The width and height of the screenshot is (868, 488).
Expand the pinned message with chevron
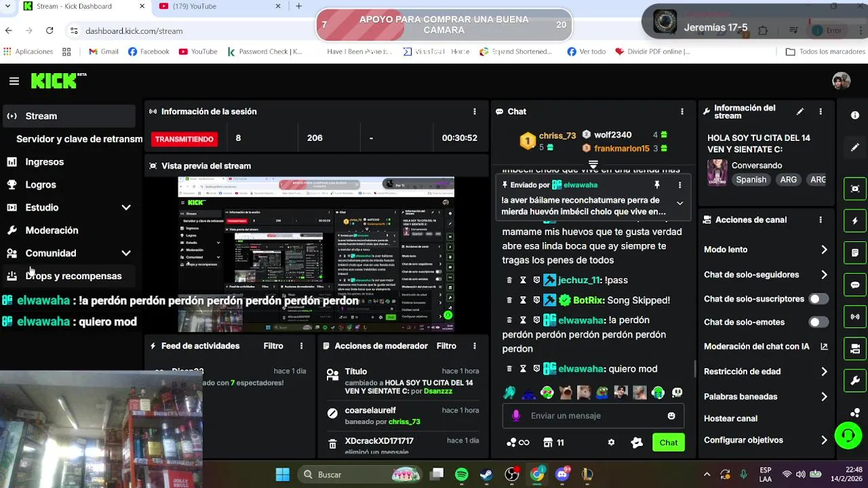click(x=679, y=203)
